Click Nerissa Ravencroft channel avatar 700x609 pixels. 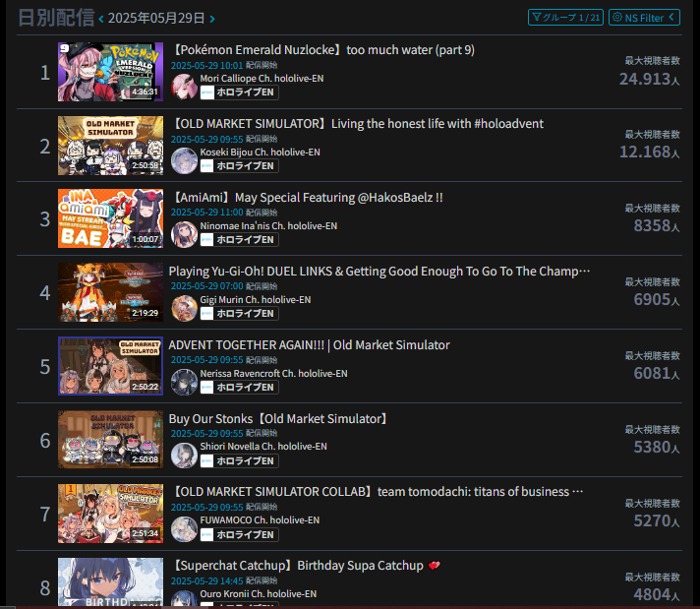[184, 381]
